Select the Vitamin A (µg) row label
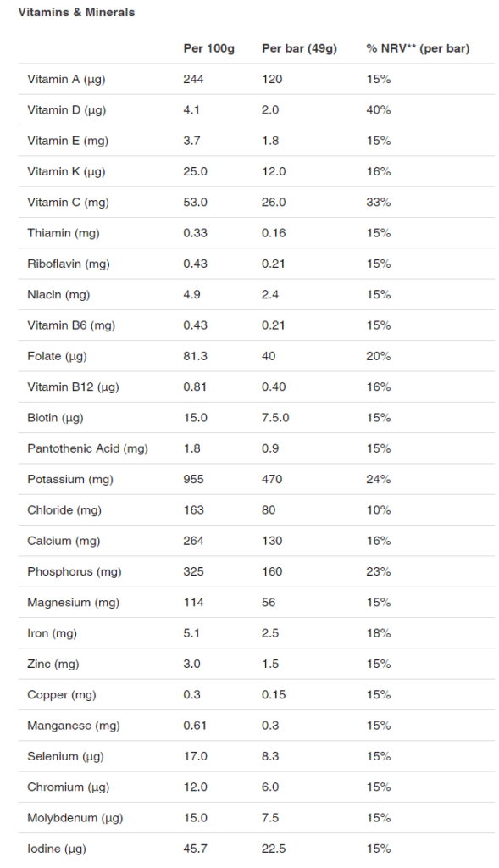This screenshot has width=499, height=868. (66, 79)
